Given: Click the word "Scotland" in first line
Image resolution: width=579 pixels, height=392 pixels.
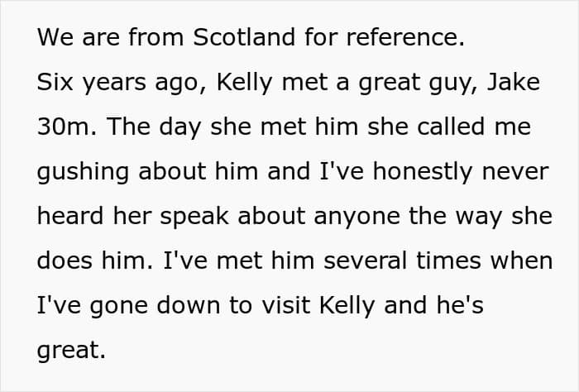Looking at the screenshot, I should pyautogui.click(x=244, y=37).
